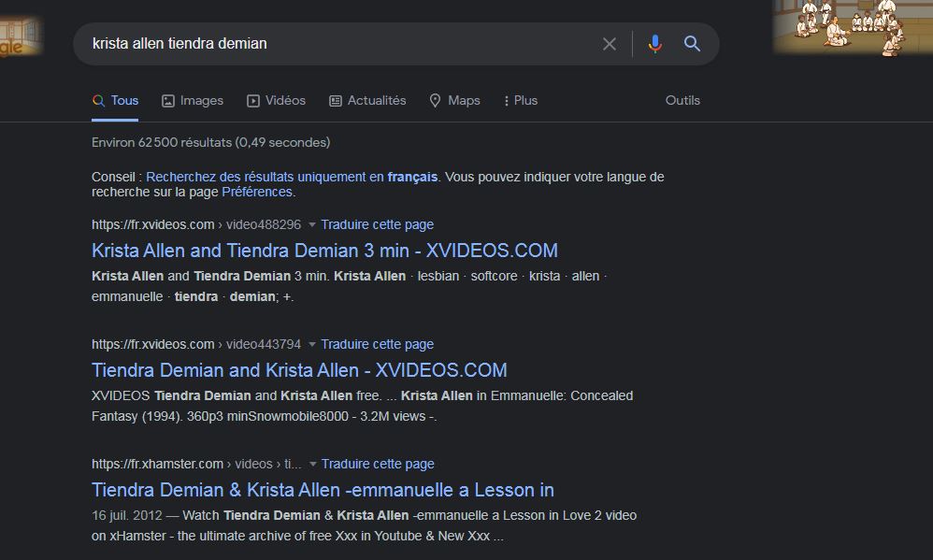933x560 pixels.
Task: Open the Google doodle on the right
Action: 853,27
